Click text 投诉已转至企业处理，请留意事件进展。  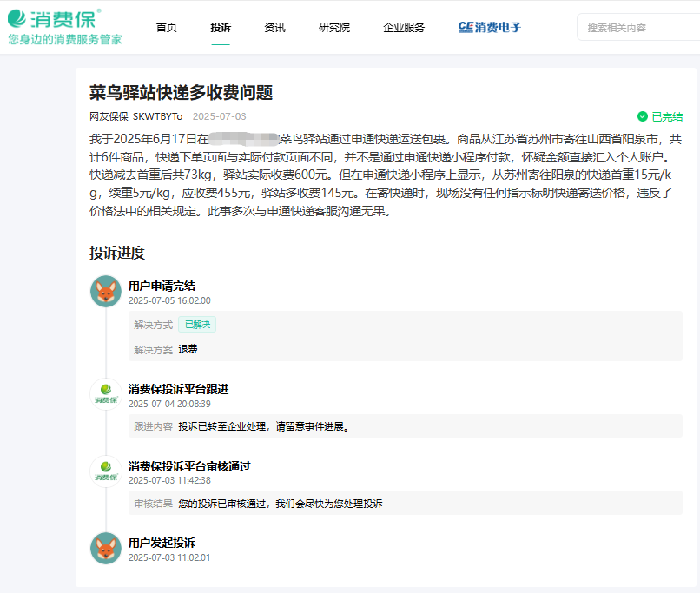[263, 426]
